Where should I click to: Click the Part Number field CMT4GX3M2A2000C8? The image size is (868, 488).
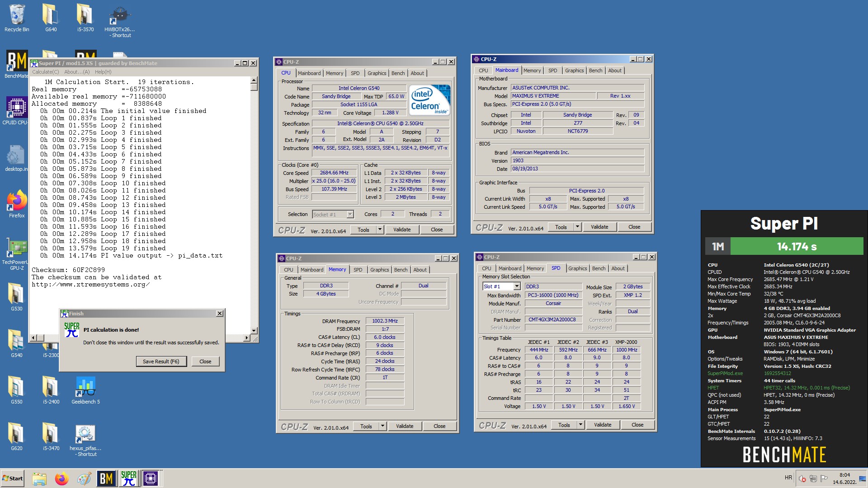coord(553,319)
